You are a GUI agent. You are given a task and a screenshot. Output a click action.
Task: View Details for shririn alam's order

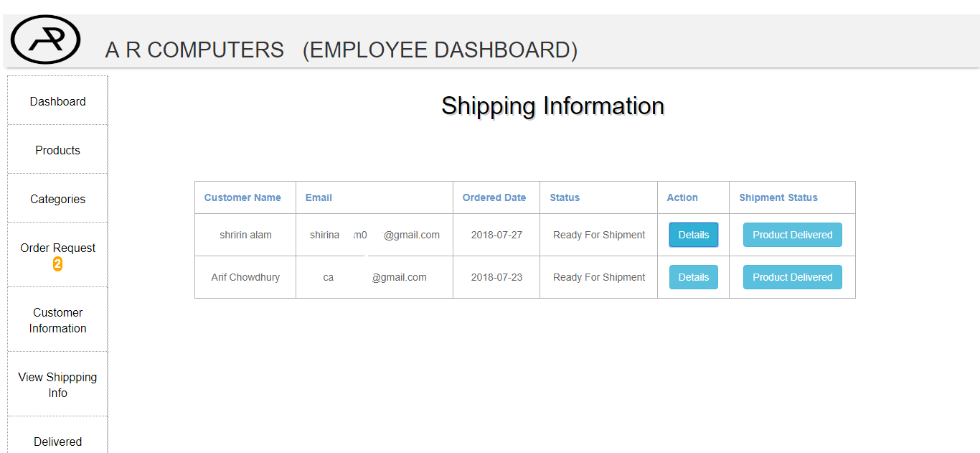(693, 235)
